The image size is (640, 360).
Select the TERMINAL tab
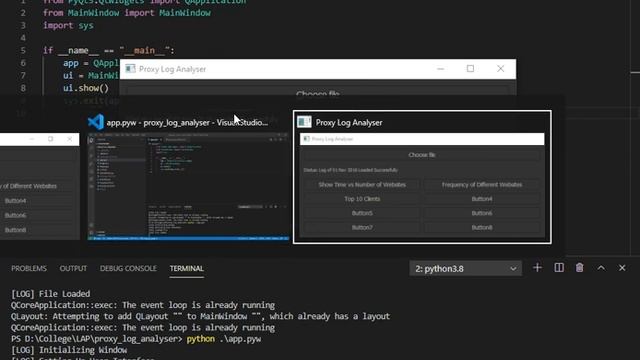[x=187, y=269]
